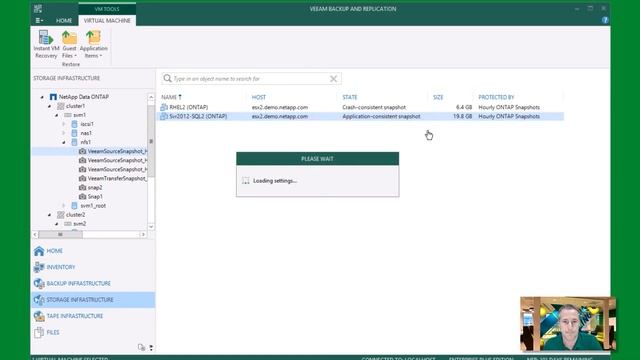The image size is (640, 360).
Task: Select svm1 in the tree
Action: coord(79,115)
